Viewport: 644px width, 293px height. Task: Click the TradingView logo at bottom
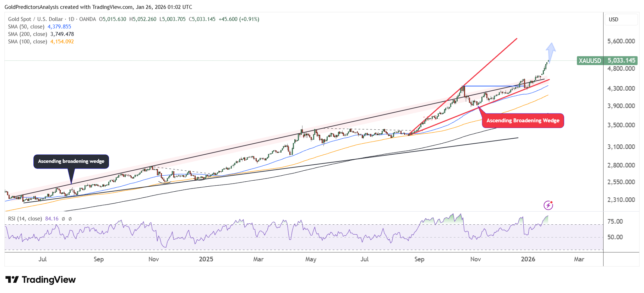point(40,280)
